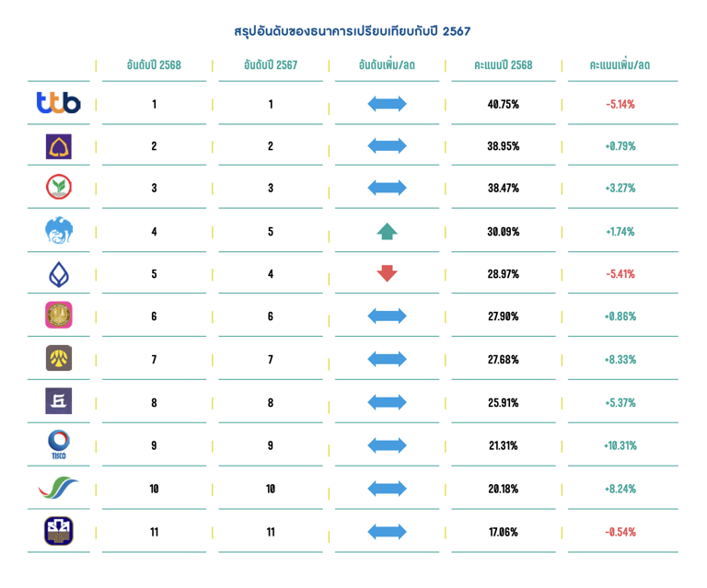This screenshot has width=707, height=588.
Task: Click the ttb bank logo
Action: point(59,103)
